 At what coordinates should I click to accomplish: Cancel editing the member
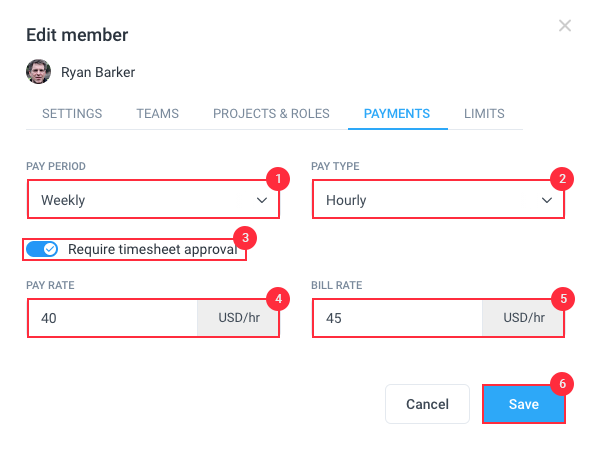427,404
